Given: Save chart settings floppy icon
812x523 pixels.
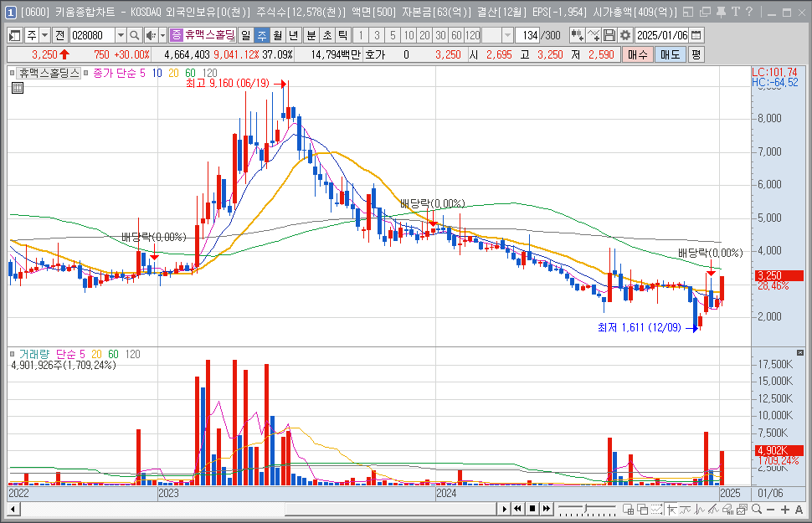Looking at the screenshot, I should (609, 35).
